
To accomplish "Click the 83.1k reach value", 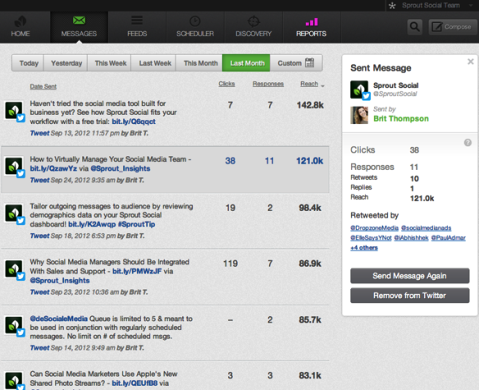I will point(310,376).
